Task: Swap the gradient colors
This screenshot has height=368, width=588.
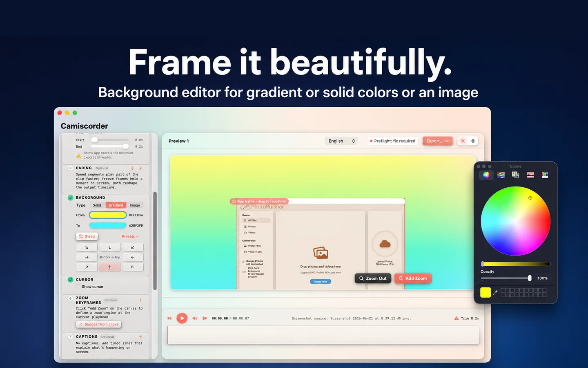Action: [87, 236]
